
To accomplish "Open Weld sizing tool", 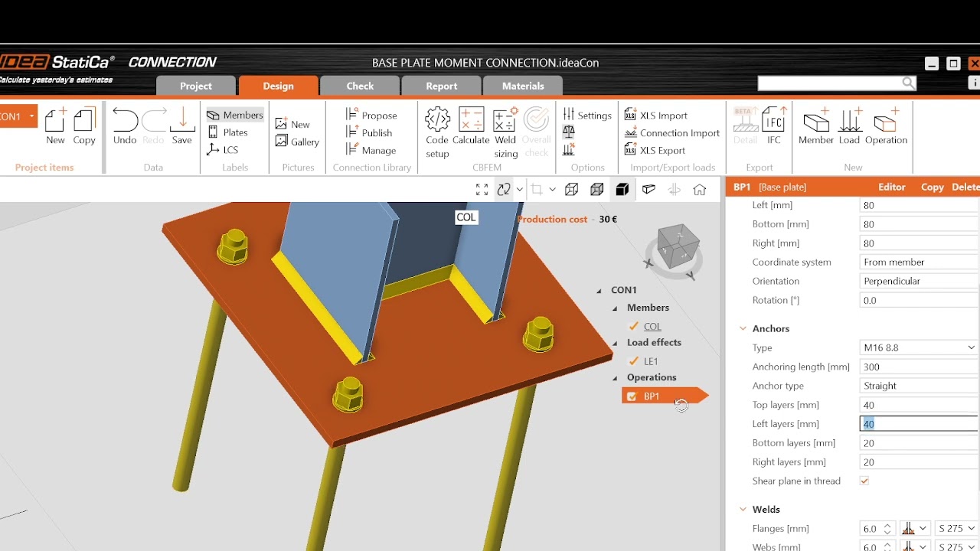I will tap(505, 132).
